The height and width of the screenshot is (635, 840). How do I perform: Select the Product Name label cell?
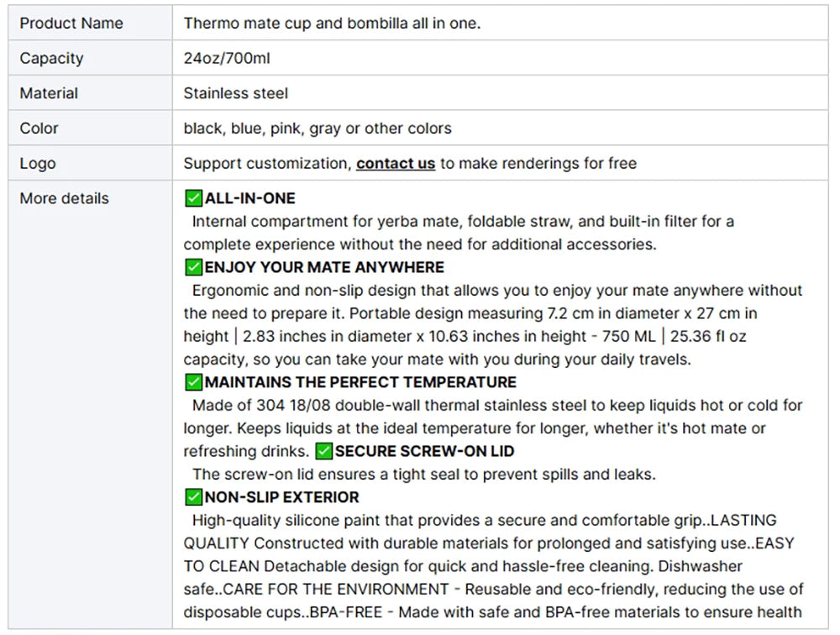90,23
